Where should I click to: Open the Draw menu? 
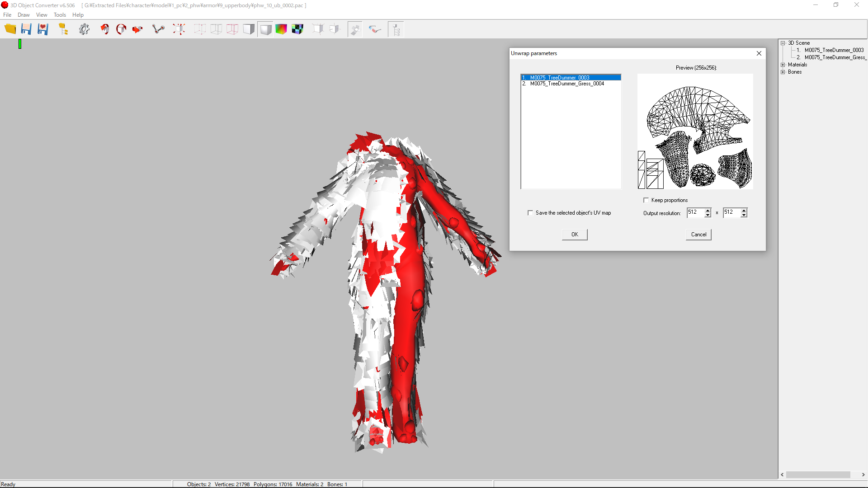24,15
